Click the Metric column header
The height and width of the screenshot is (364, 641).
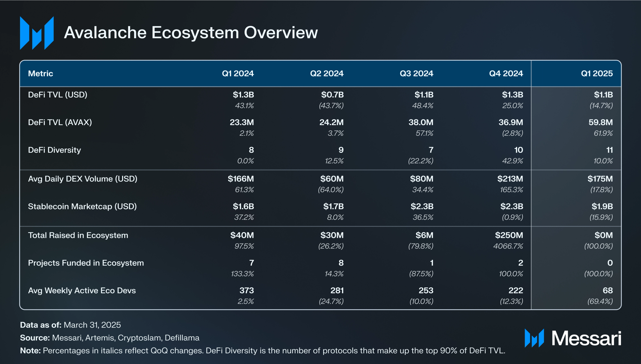[40, 74]
